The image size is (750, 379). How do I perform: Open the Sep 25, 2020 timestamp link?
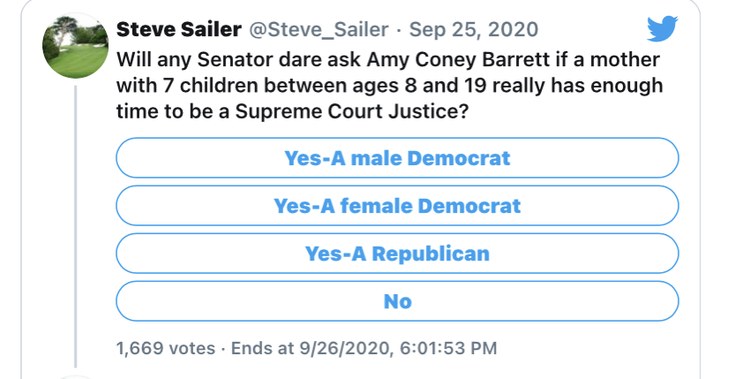click(474, 30)
